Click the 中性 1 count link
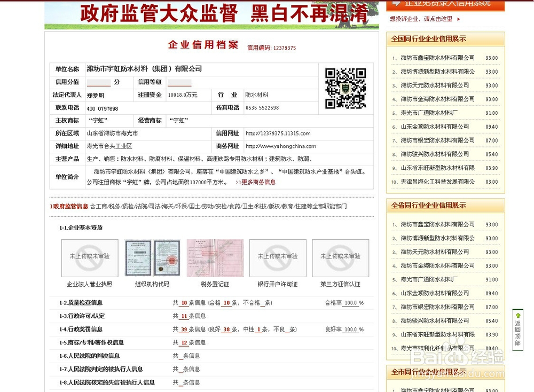534x392 pixels. pyautogui.click(x=259, y=330)
